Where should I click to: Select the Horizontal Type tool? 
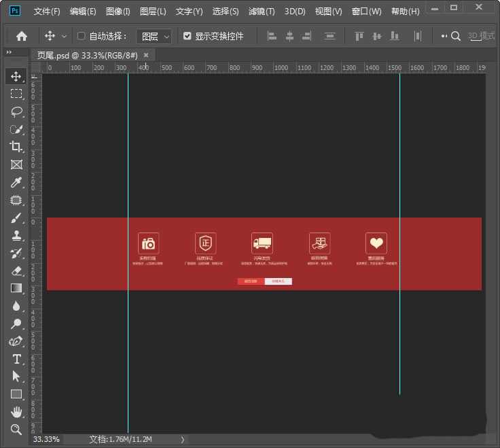(16, 359)
